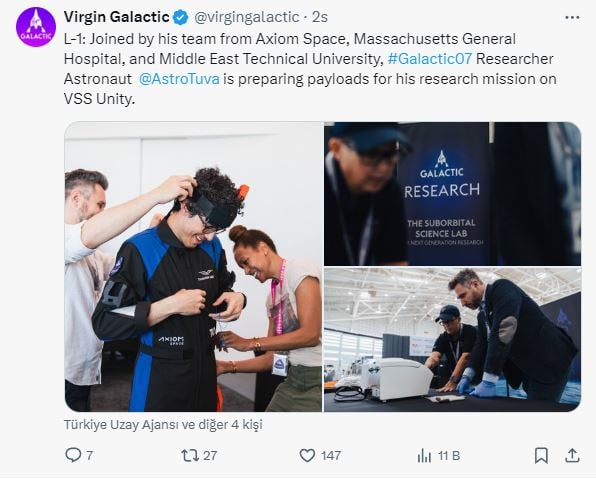
Task: Open Galactic Research banner photo
Action: [x=452, y=194]
